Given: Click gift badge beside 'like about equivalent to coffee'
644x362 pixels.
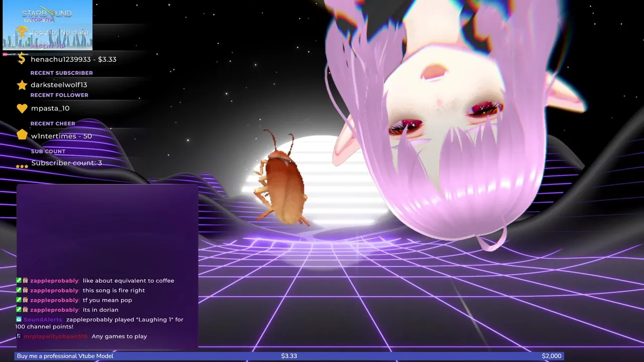Looking at the screenshot, I should (25, 281).
